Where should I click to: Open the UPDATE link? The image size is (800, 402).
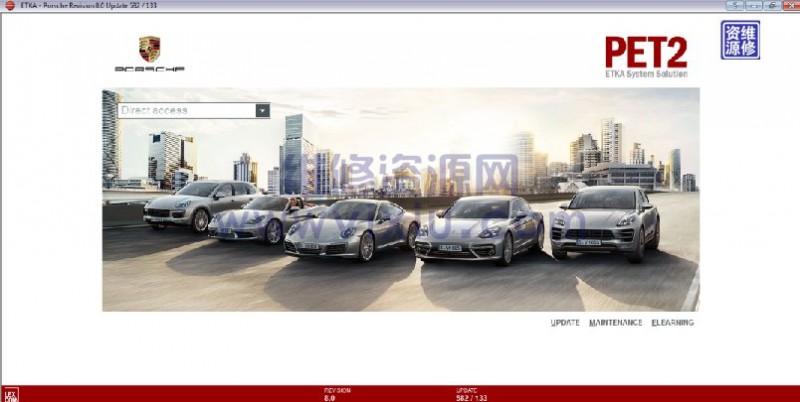(565, 322)
